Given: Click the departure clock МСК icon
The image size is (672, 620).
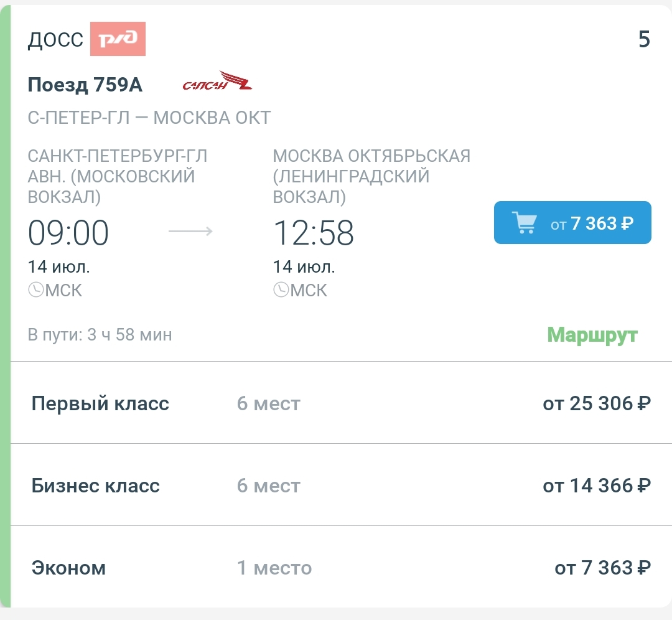Looking at the screenshot, I should 35,290.
